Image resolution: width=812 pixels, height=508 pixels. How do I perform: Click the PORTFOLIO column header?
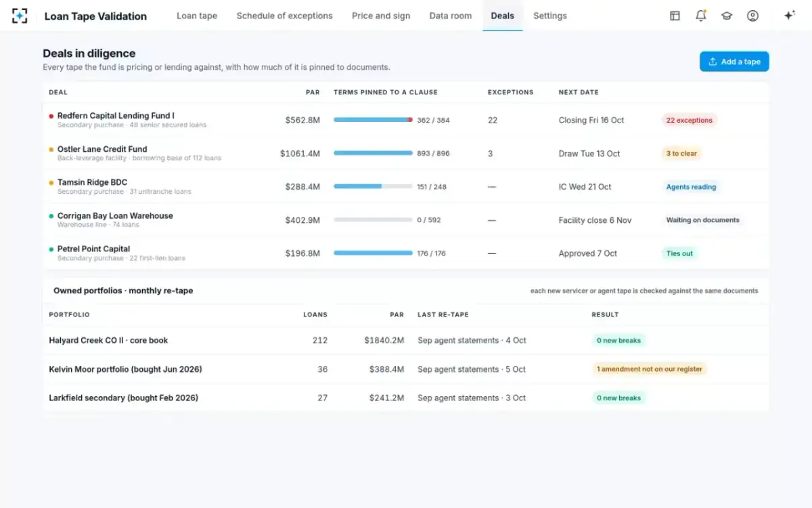[69, 314]
